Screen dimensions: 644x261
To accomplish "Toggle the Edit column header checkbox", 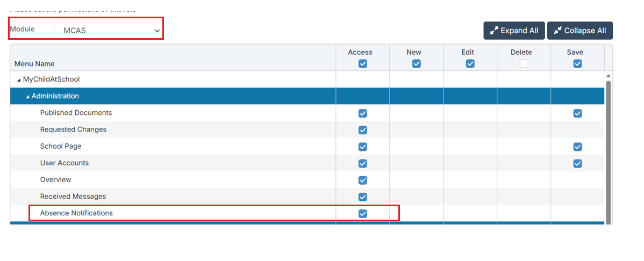I will point(470,63).
